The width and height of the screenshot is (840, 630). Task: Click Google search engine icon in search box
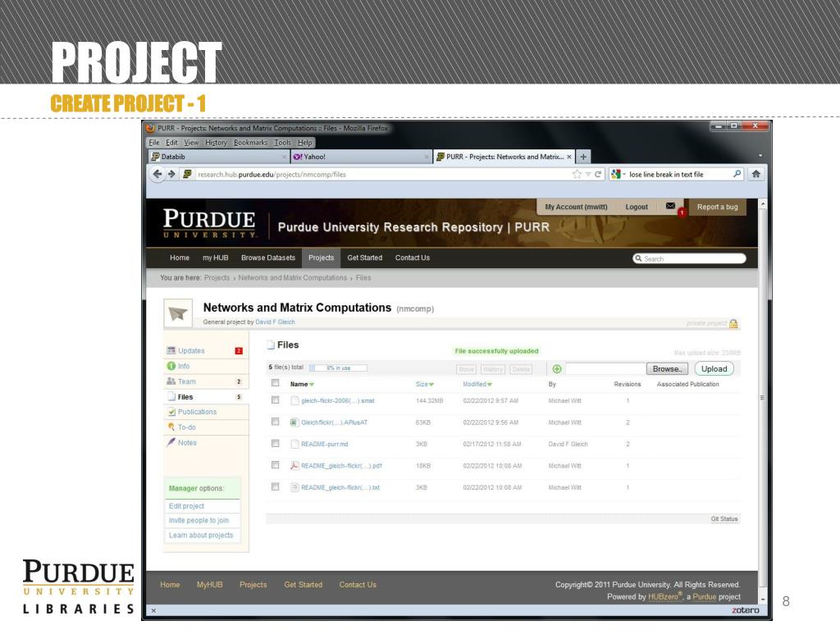point(616,174)
